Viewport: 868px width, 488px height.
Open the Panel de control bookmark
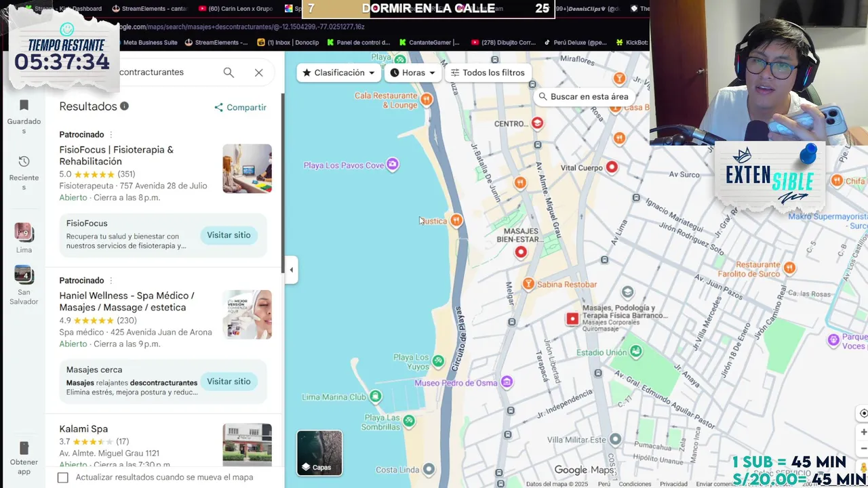pyautogui.click(x=358, y=42)
